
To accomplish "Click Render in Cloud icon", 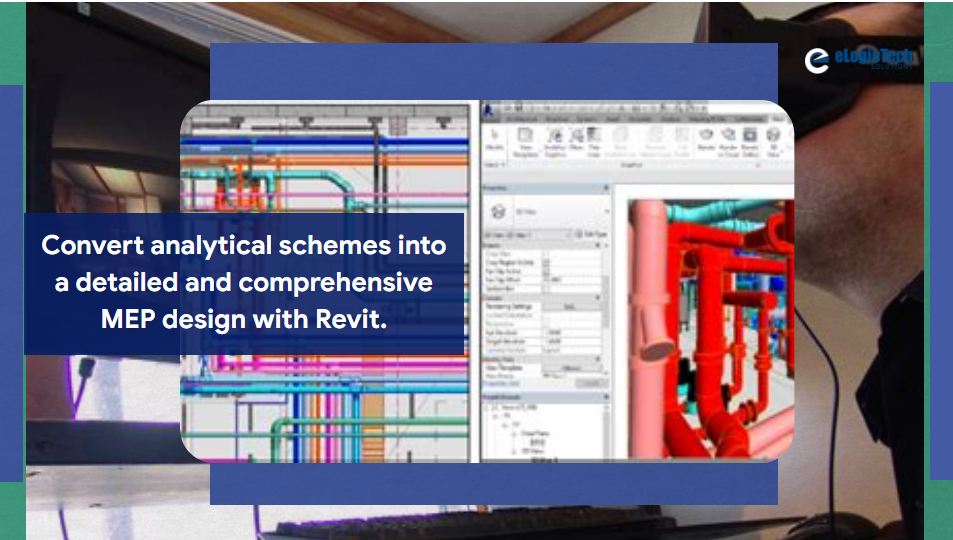I will click(728, 142).
